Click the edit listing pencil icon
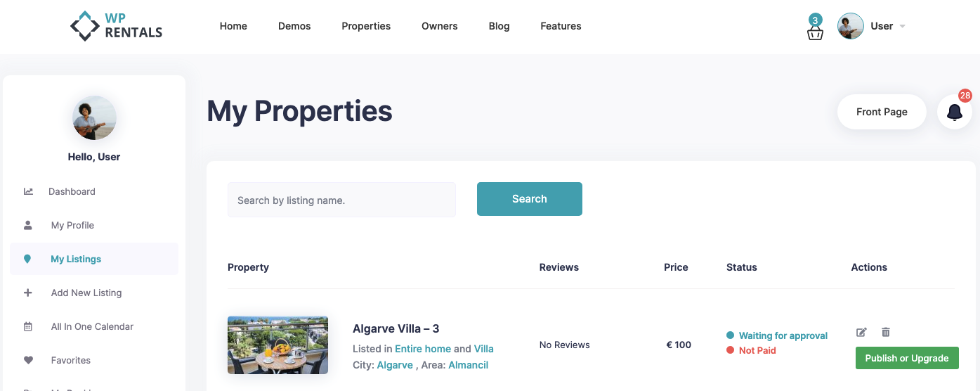This screenshot has width=980, height=391. 861,332
